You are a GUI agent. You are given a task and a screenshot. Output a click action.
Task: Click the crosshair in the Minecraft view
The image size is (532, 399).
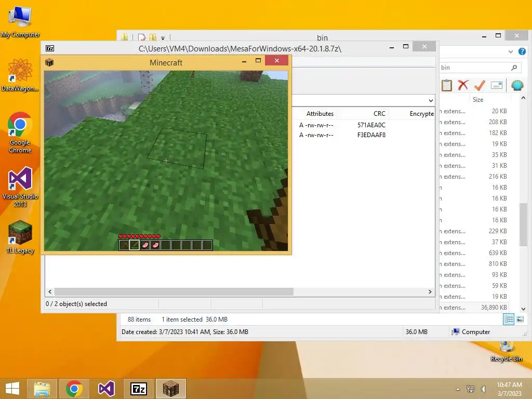[x=166, y=161]
